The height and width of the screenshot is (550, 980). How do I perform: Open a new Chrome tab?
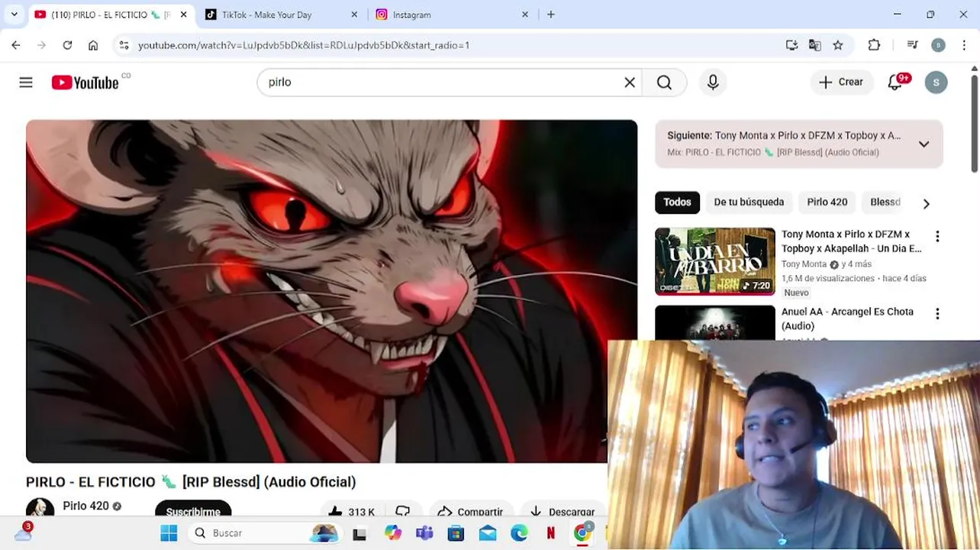pyautogui.click(x=551, y=15)
